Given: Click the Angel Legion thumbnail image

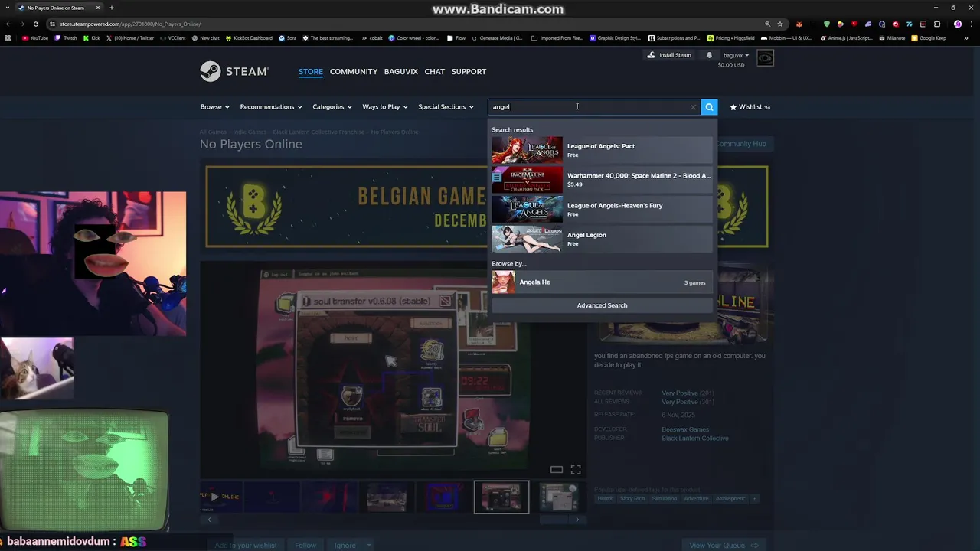Looking at the screenshot, I should click(x=527, y=239).
